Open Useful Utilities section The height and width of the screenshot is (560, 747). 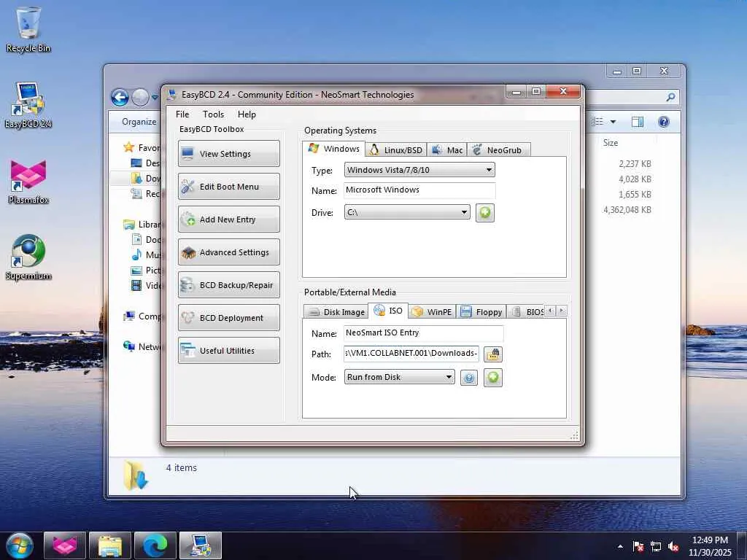point(228,351)
